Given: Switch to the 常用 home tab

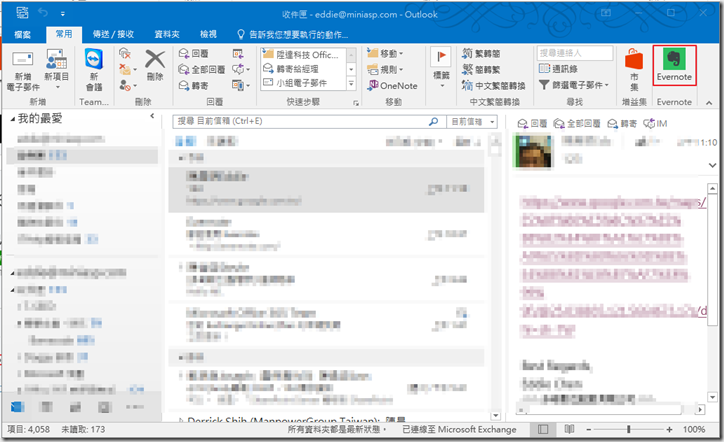Looking at the screenshot, I should click(x=64, y=34).
